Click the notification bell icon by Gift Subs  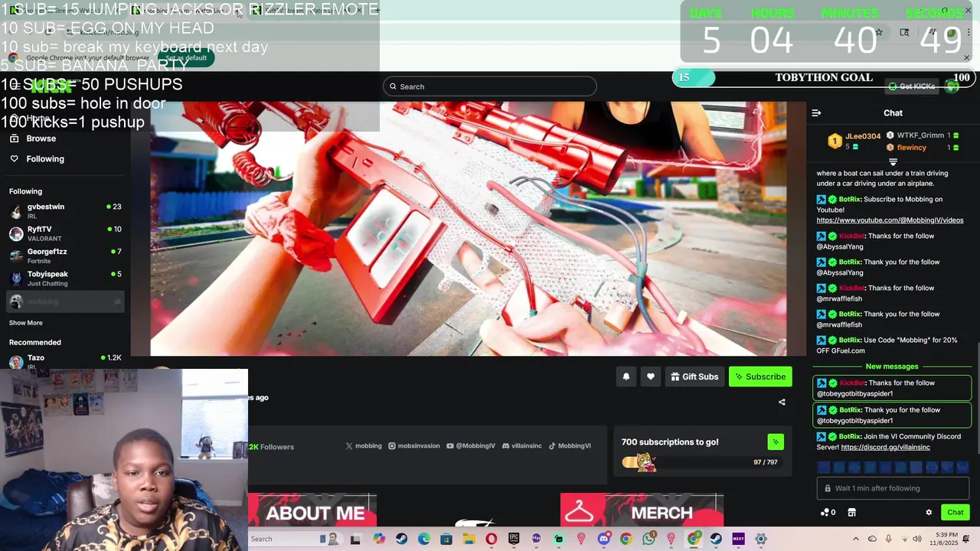626,377
